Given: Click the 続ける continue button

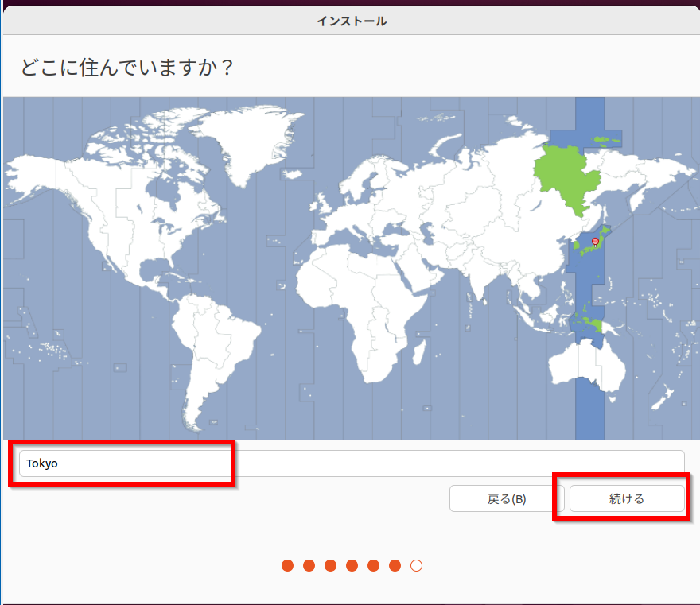Looking at the screenshot, I should tap(627, 498).
